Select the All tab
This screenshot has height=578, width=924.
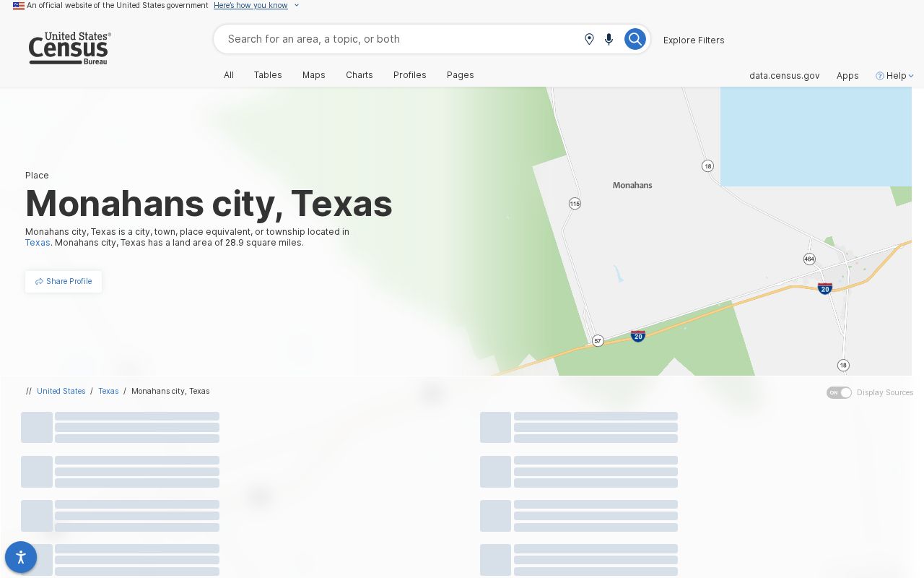tap(229, 75)
